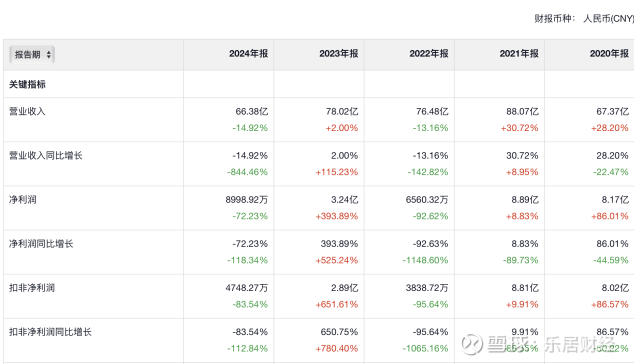
Task: Click the red +28.20% revenue change in 2020
Action: coord(610,128)
